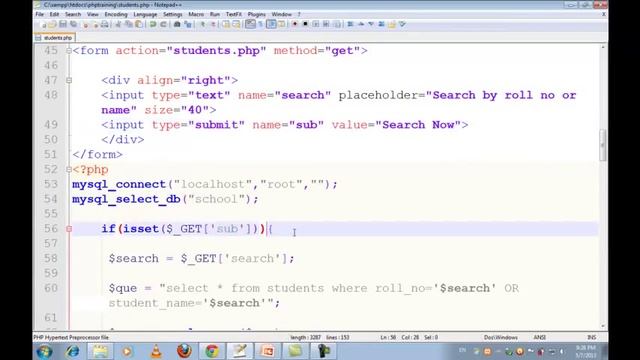Click on mysql_select_db text in line 54

[126, 199]
